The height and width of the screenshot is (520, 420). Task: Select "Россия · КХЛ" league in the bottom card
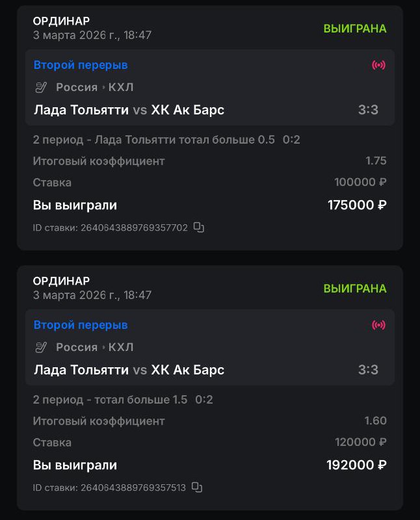(x=94, y=347)
